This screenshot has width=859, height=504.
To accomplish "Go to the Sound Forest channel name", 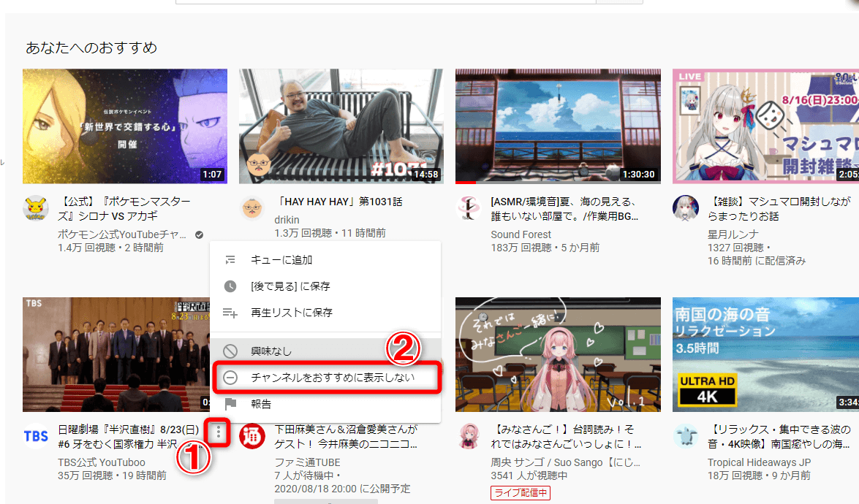I will click(x=521, y=234).
